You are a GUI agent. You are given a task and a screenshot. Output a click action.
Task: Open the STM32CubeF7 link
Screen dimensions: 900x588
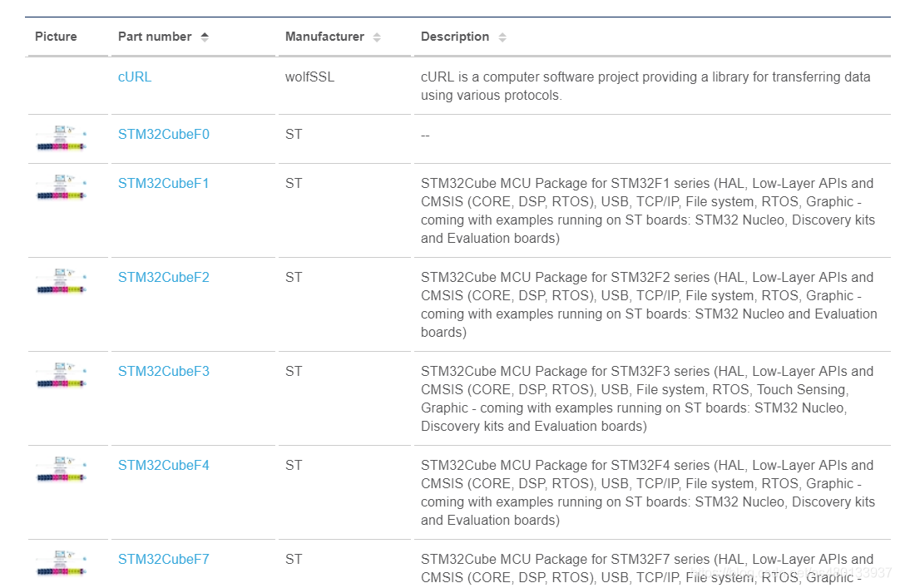click(x=164, y=560)
